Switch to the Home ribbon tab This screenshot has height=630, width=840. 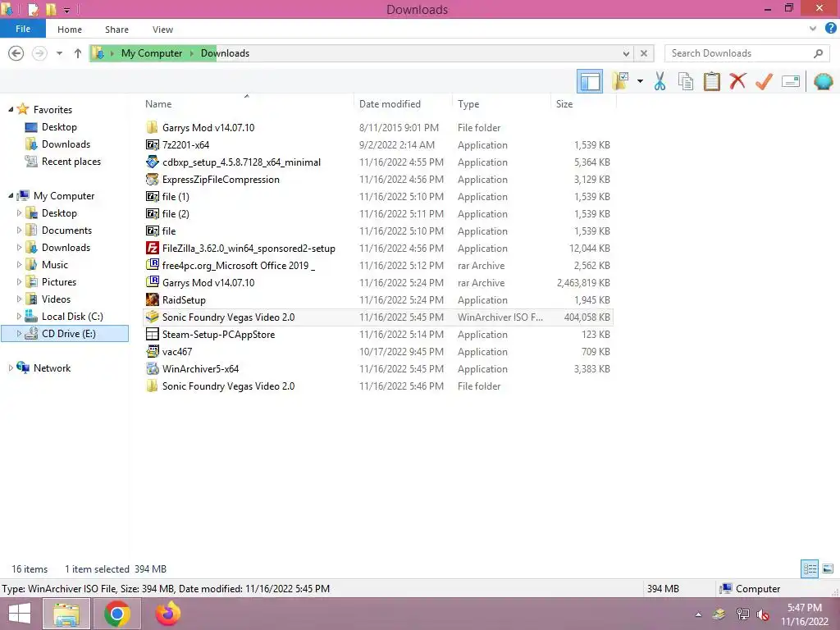pos(70,30)
